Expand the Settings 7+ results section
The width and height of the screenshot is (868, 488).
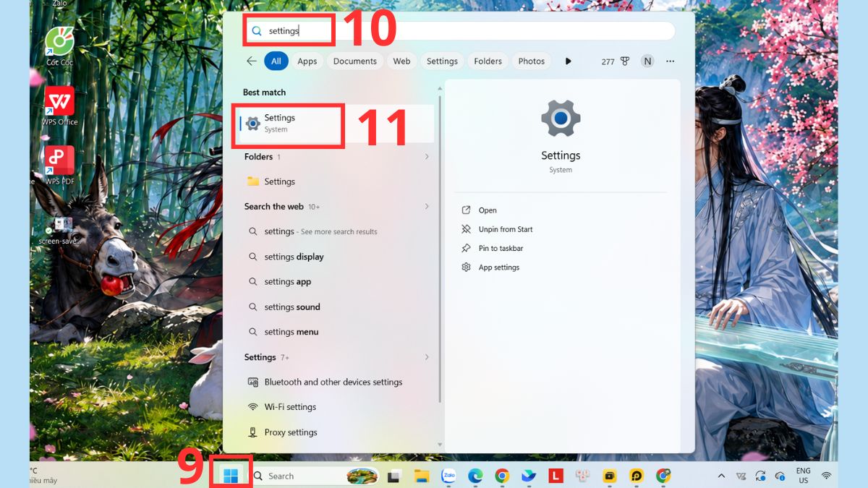(427, 357)
